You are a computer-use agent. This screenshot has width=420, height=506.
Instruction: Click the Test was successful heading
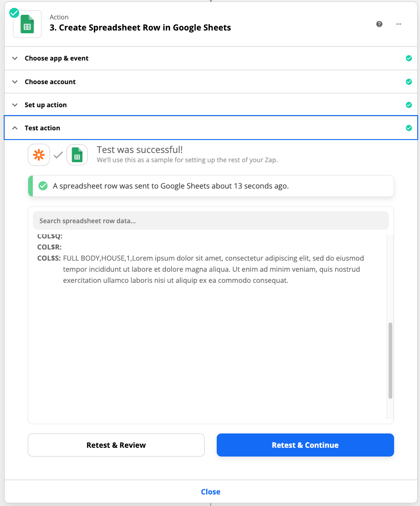click(140, 150)
